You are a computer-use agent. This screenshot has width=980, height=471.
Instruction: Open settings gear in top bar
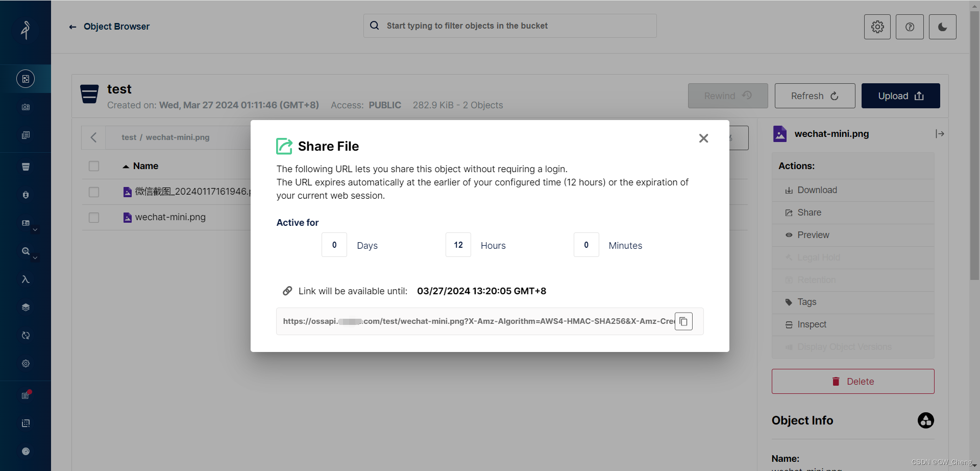[877, 27]
